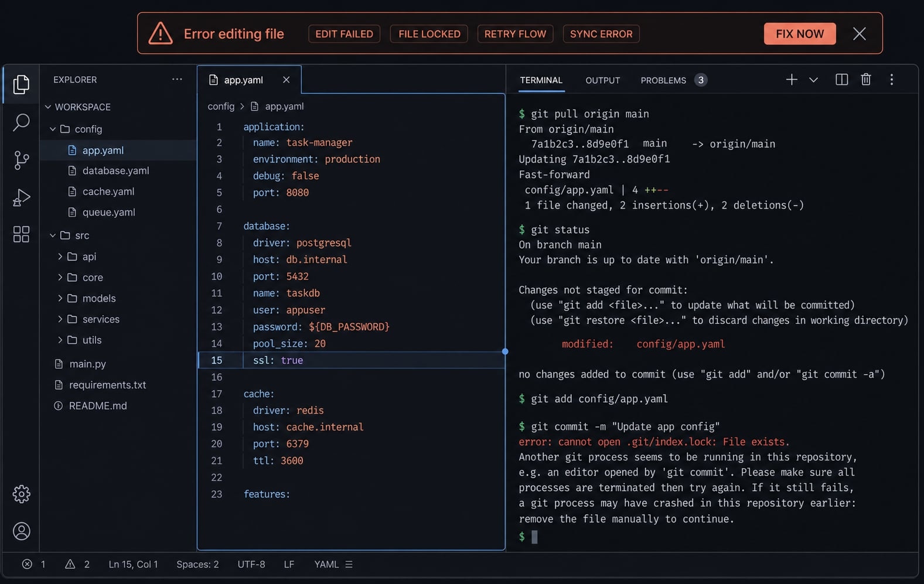Click errors count icon in status bar

tap(27, 564)
